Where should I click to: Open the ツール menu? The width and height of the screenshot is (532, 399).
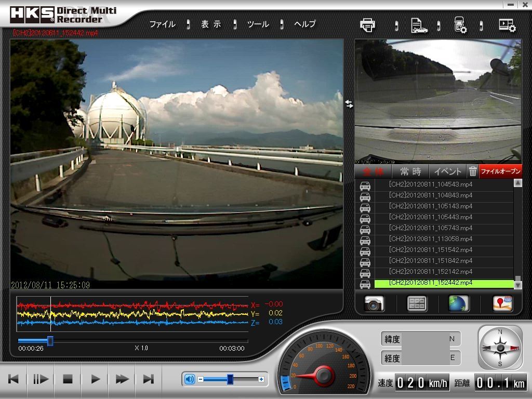coord(258,24)
